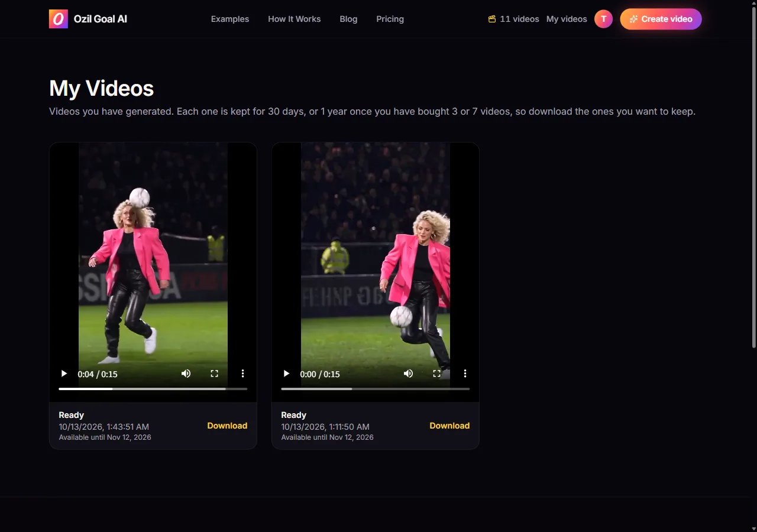Open the Blog page

pos(348,19)
